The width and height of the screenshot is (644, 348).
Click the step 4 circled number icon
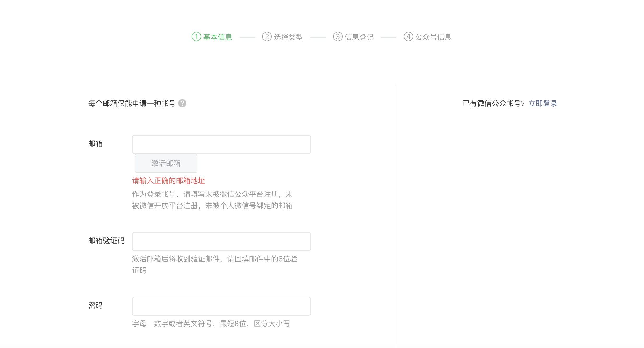(408, 37)
